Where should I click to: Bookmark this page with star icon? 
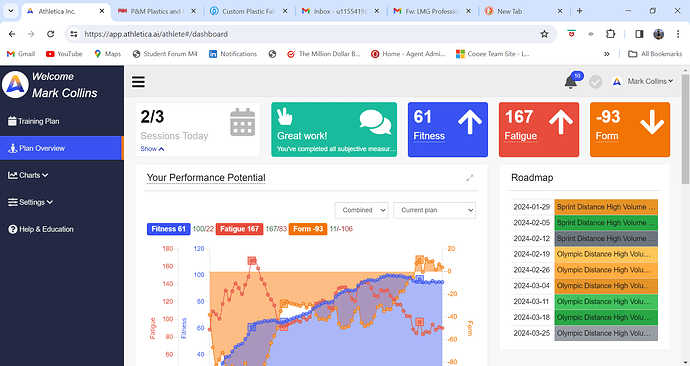click(x=544, y=34)
